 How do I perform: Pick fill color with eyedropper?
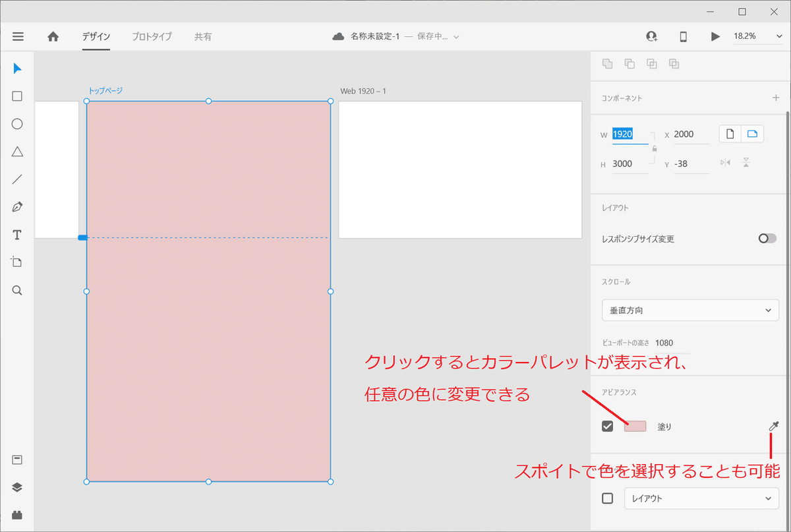[x=774, y=427]
